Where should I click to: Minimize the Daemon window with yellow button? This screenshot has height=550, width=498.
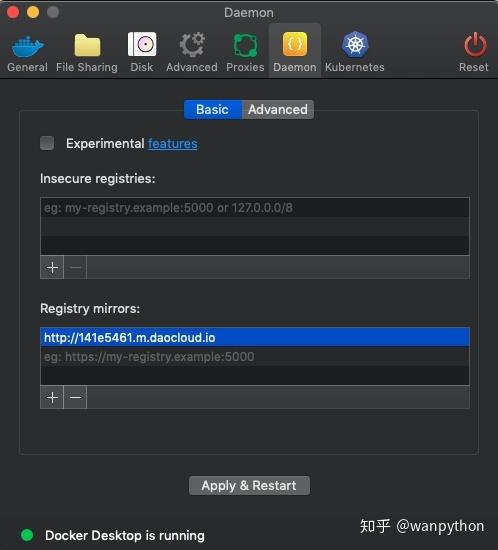click(x=33, y=12)
